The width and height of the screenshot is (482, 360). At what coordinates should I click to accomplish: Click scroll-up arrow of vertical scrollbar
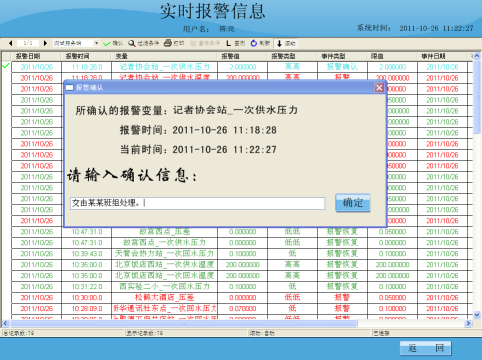(x=477, y=56)
